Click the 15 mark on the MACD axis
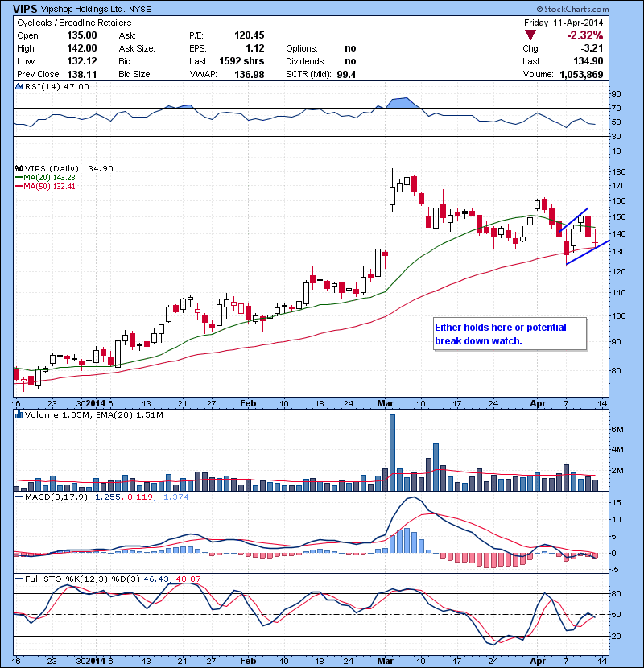Screen dimensions: 644x668 pyautogui.click(x=617, y=503)
